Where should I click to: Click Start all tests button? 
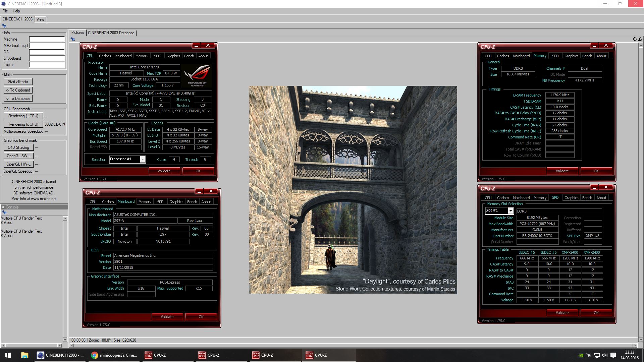click(x=18, y=82)
